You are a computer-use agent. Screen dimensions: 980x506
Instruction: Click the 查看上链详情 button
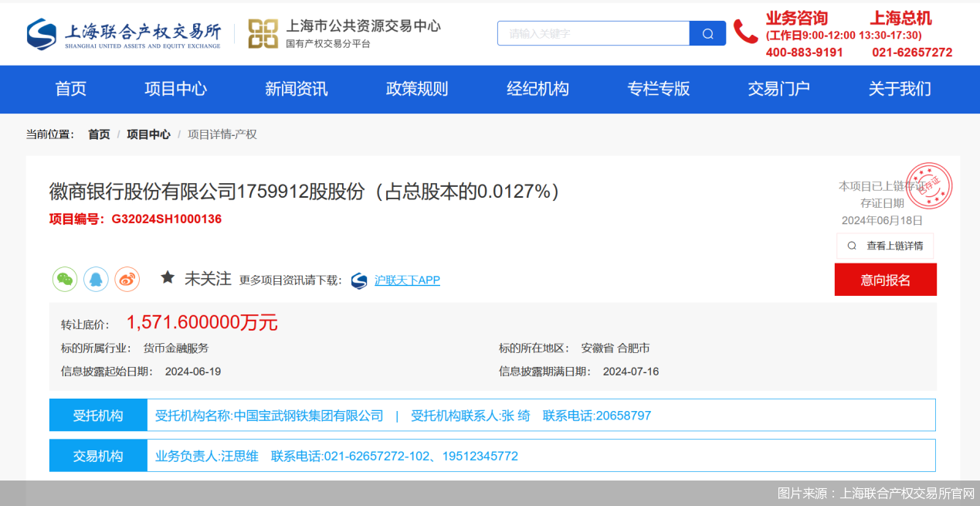(885, 246)
